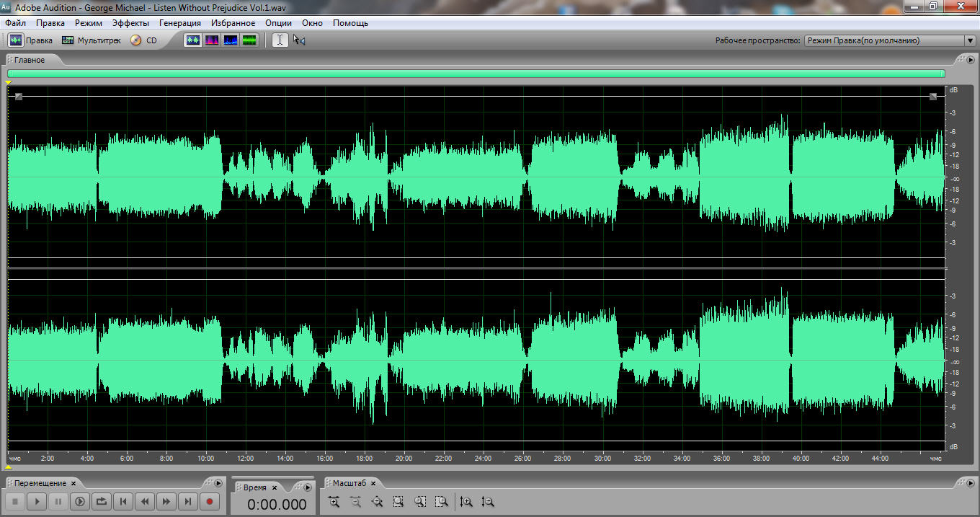Open the CD view
Image resolution: width=980 pixels, height=517 pixels.
pos(143,40)
